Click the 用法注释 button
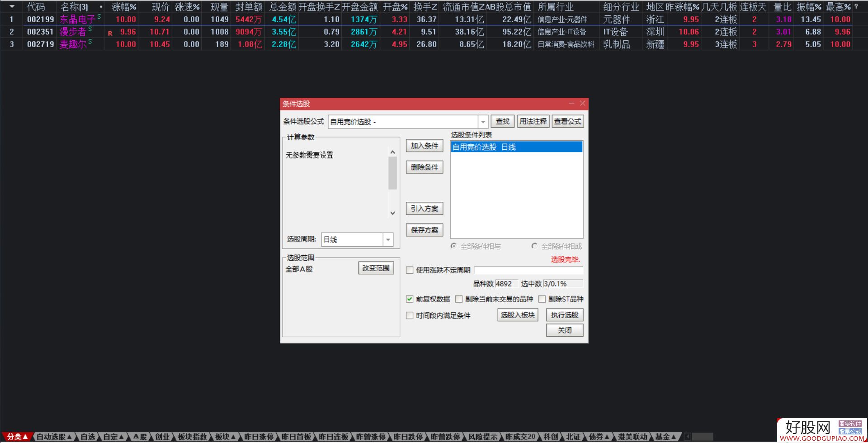This screenshot has width=868, height=443. coord(533,121)
